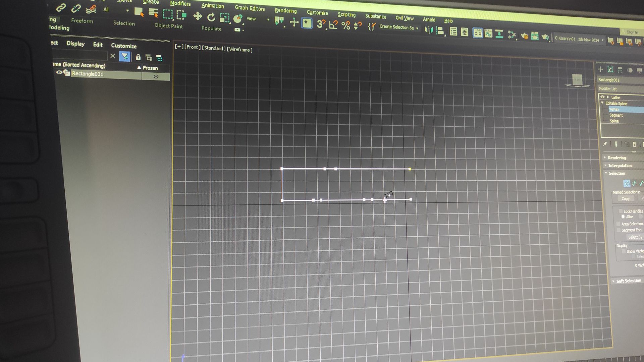Select Vertex sub-object icon in Selection rollout
Viewport: 644px width, 362px height.
coord(627,183)
